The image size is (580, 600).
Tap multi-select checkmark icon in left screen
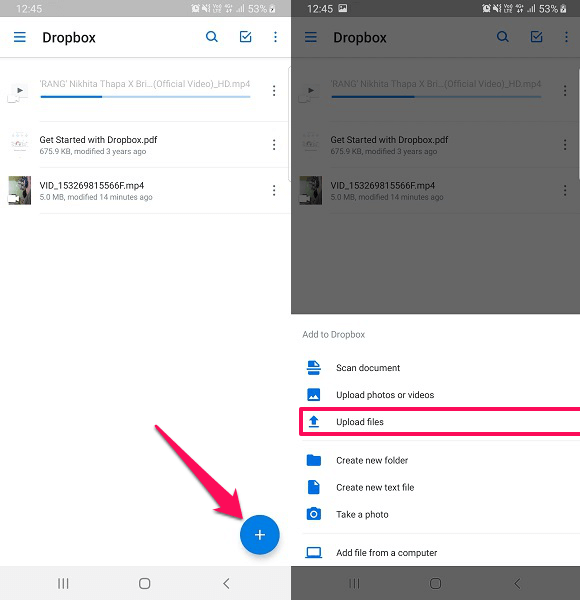(245, 37)
